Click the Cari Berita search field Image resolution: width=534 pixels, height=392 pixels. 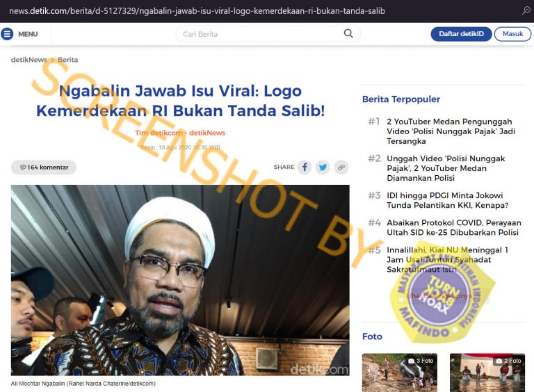point(268,34)
